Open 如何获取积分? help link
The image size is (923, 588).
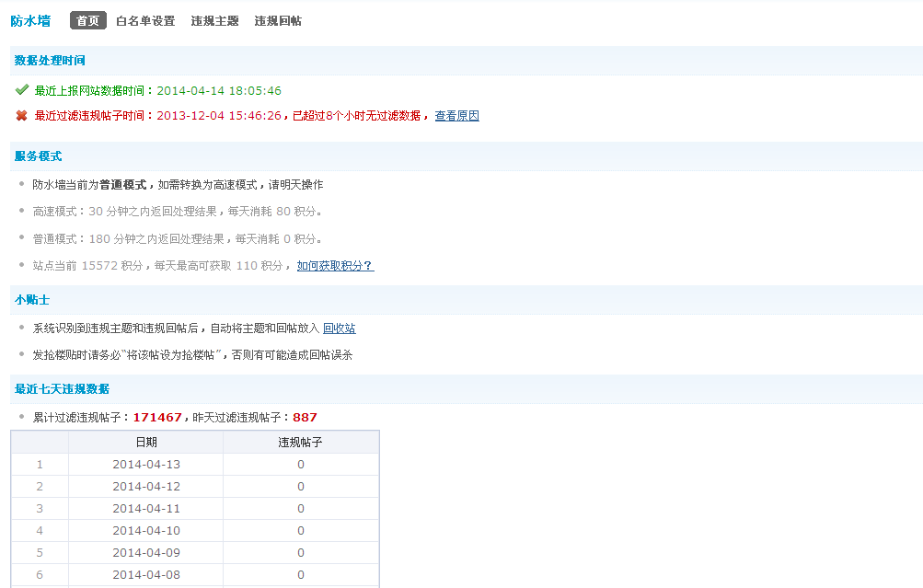pyautogui.click(x=336, y=265)
